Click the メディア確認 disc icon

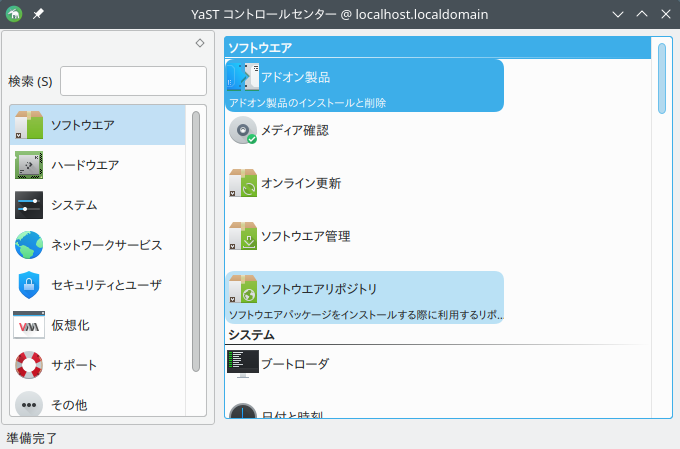point(243,130)
